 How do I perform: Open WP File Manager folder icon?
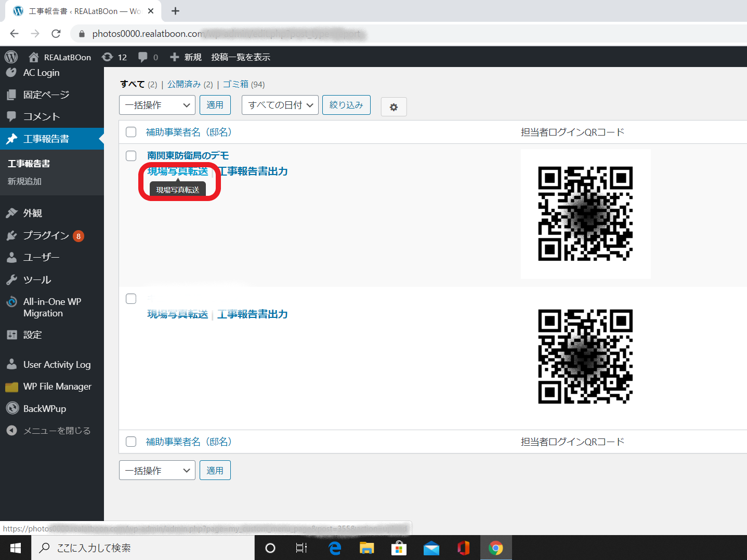click(11, 387)
